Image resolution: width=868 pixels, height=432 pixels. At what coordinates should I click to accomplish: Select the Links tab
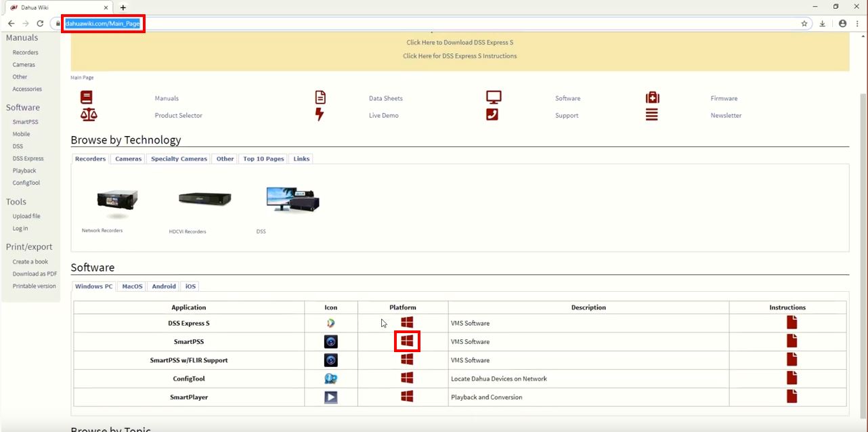point(301,158)
